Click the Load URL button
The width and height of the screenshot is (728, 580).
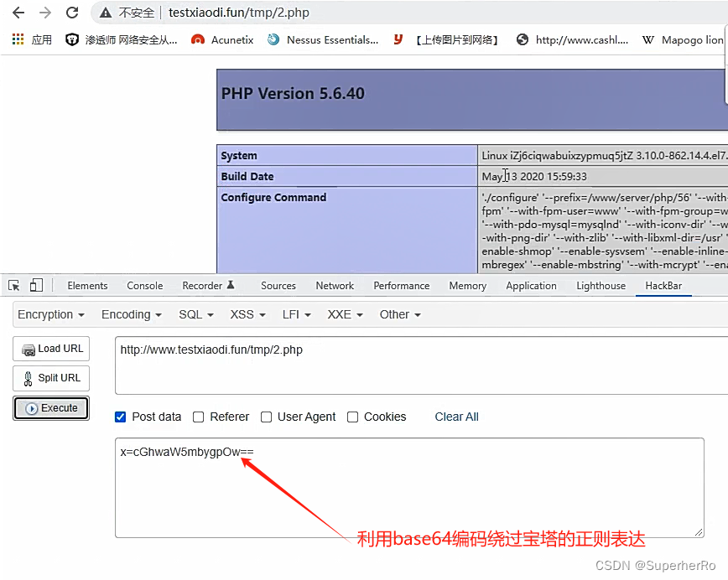click(x=50, y=349)
